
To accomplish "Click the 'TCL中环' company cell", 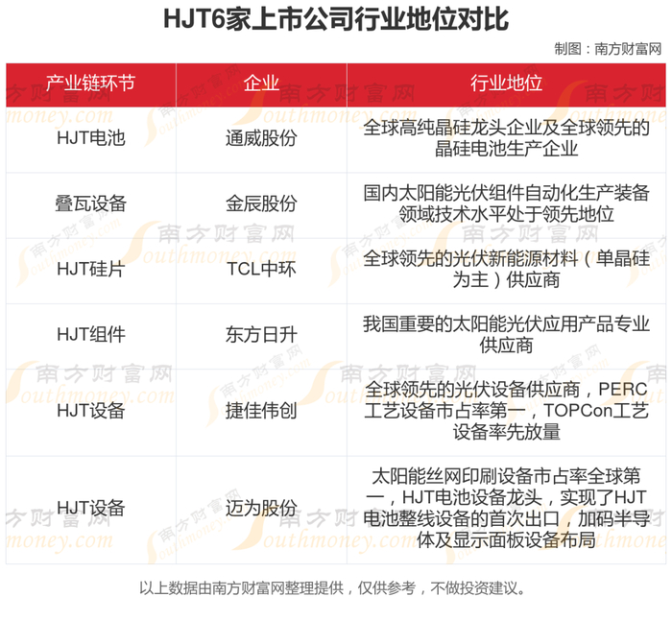I will click(261, 270).
